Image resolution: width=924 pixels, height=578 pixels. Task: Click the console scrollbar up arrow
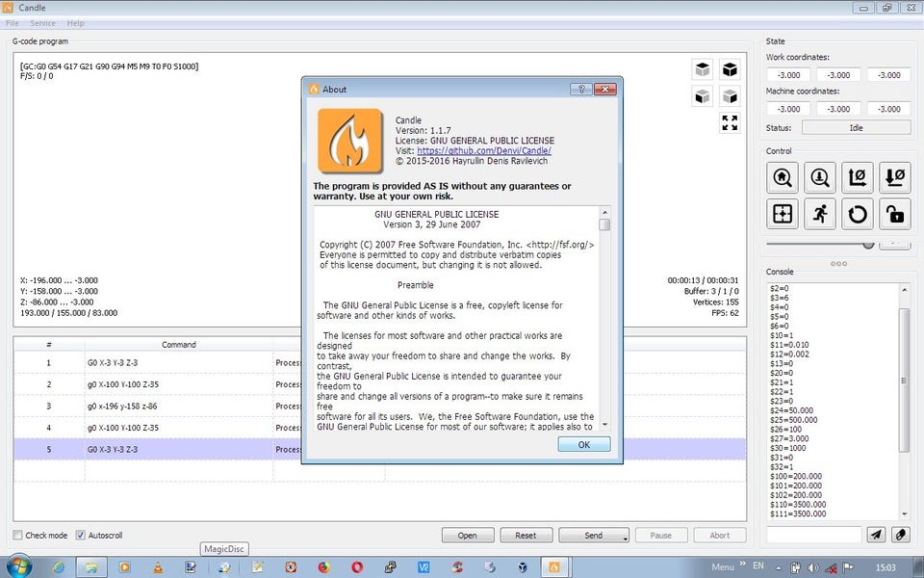pos(905,290)
